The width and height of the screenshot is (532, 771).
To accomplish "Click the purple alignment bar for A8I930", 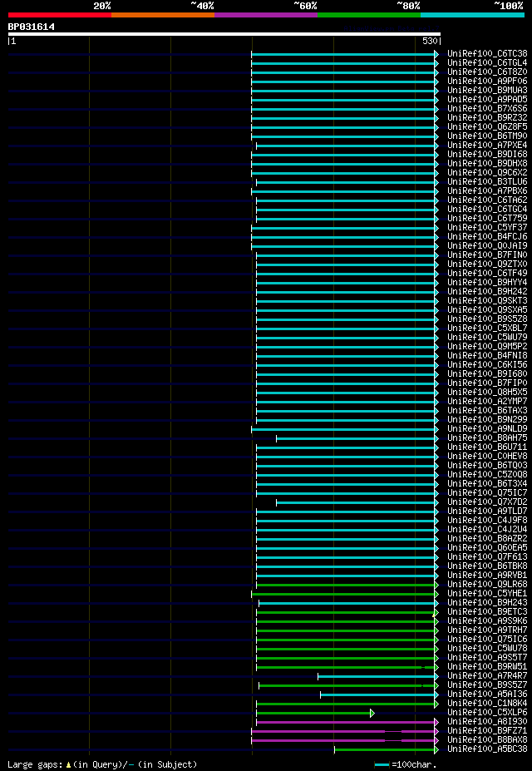I will click(x=347, y=722).
